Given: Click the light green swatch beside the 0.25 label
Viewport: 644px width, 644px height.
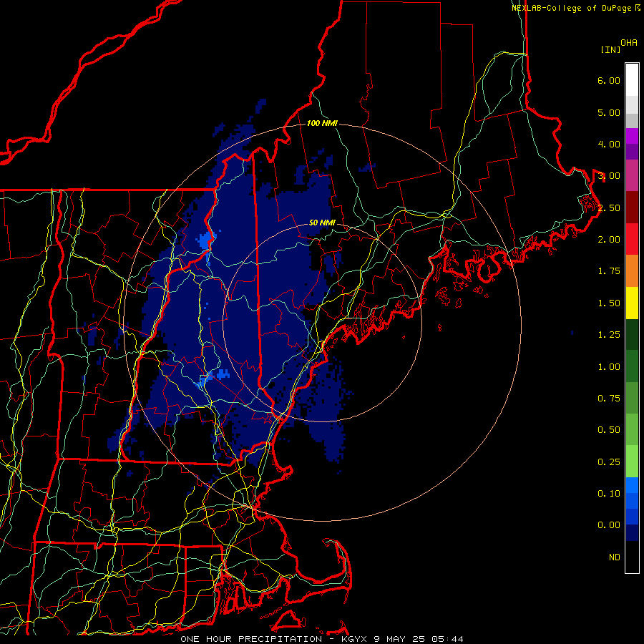Looking at the screenshot, I should click(632, 462).
